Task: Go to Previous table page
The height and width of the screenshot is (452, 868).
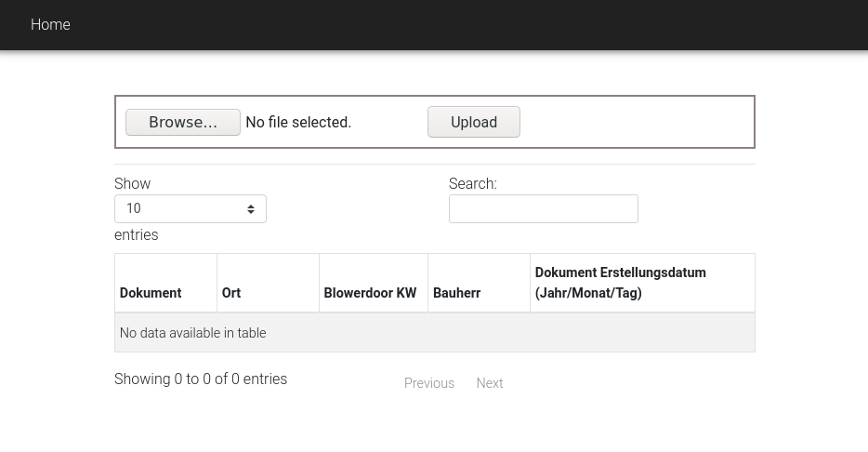Action: coord(429,383)
